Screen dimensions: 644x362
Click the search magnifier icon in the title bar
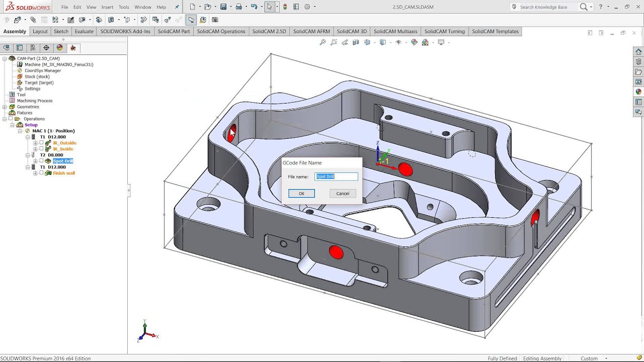pos(584,7)
